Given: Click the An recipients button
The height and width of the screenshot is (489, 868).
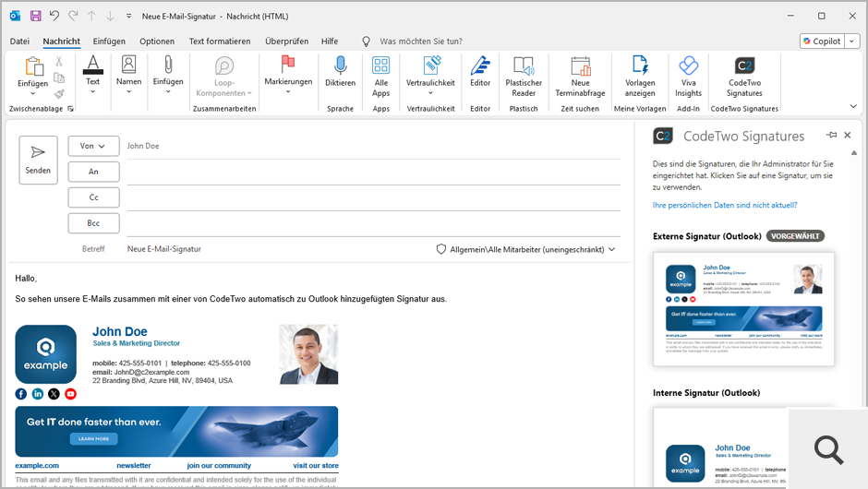Looking at the screenshot, I should (x=93, y=172).
